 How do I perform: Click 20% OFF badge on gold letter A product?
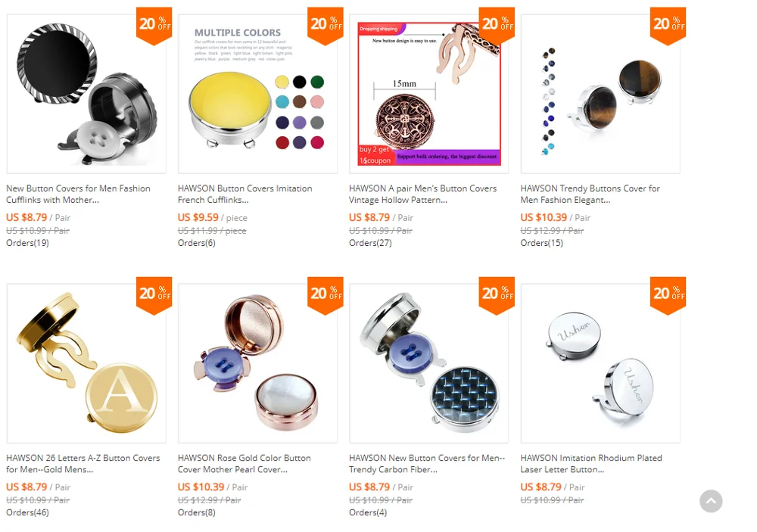154,295
